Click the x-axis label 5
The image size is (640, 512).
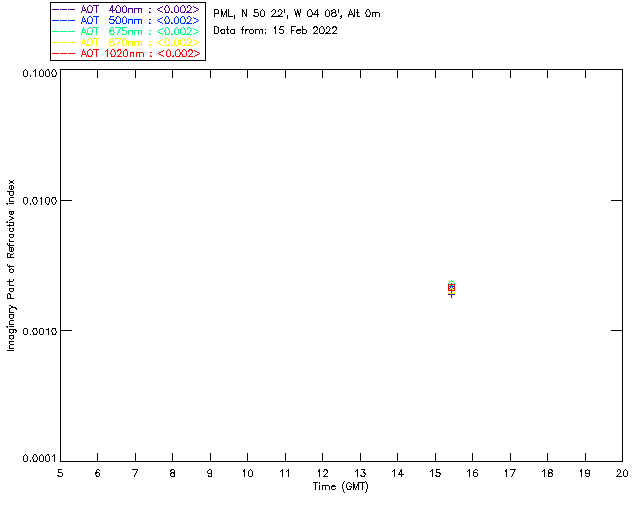(60, 473)
